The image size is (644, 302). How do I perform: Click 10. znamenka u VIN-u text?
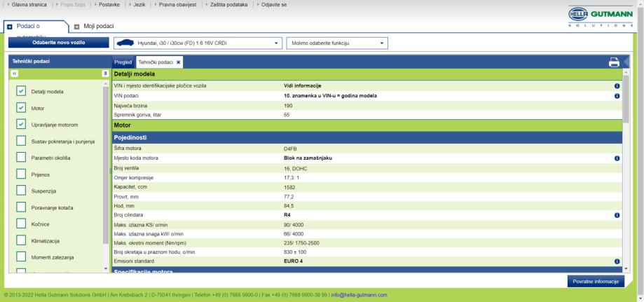330,96
